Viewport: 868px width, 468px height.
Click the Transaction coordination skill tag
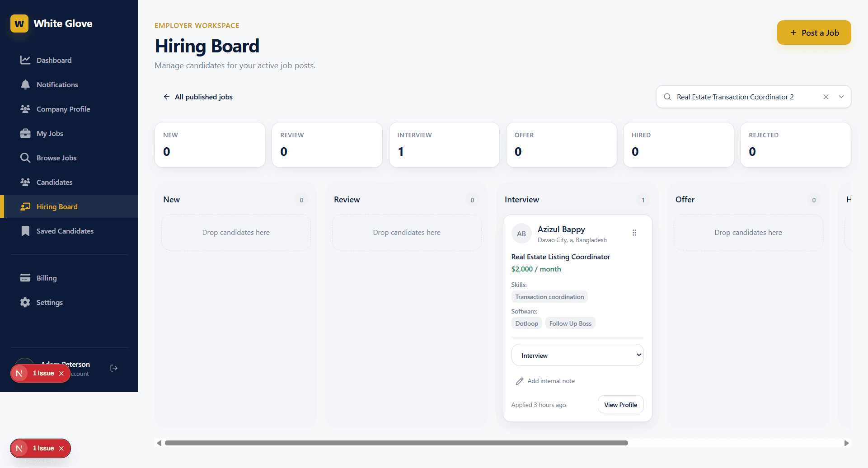click(x=549, y=297)
